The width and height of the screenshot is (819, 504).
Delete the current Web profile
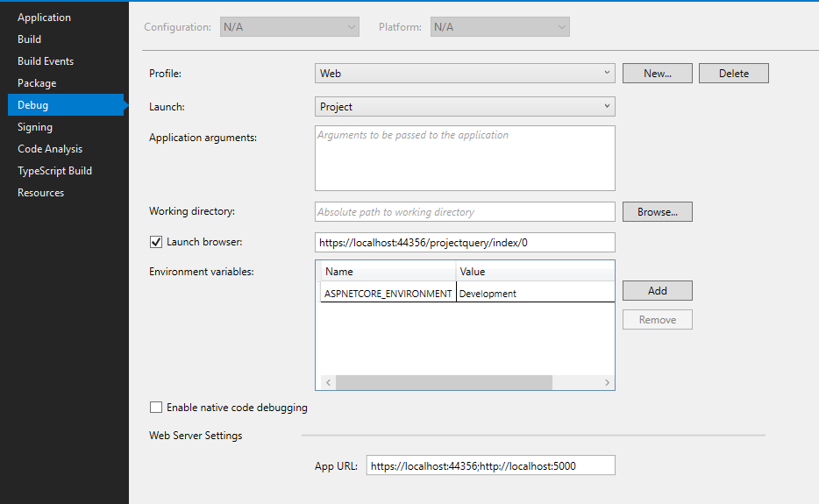733,74
